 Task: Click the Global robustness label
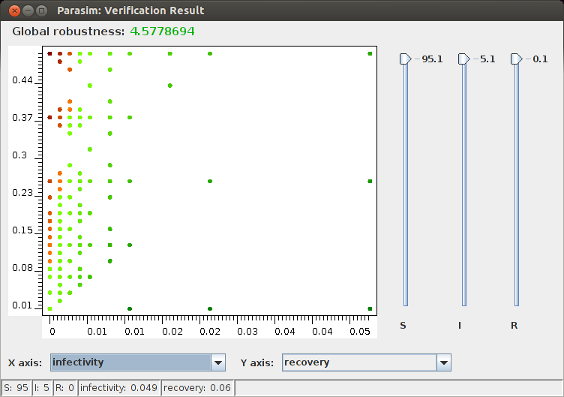click(x=68, y=31)
